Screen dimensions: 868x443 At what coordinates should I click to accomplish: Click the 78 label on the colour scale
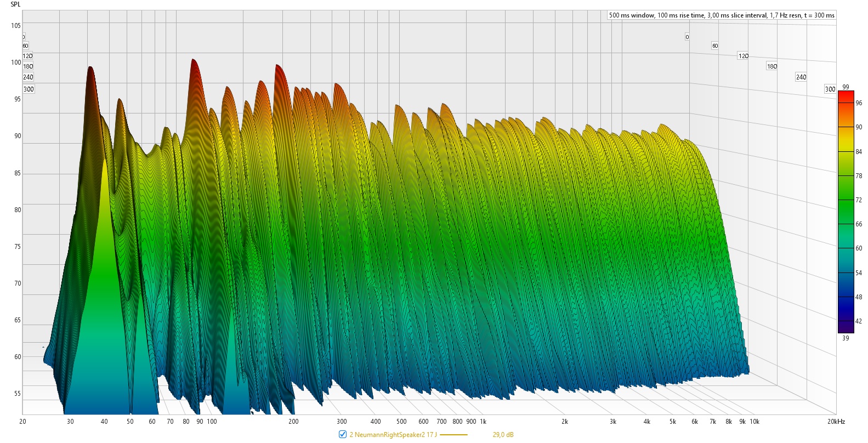point(859,176)
